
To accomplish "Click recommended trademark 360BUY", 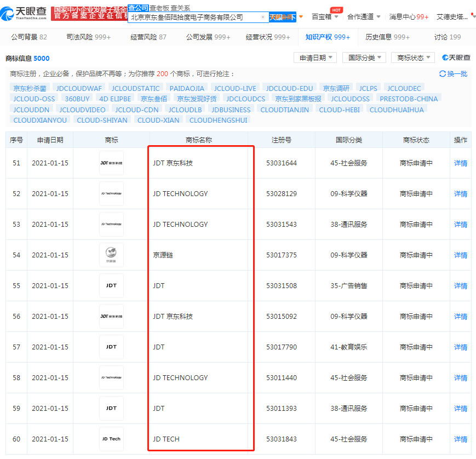I will (77, 99).
